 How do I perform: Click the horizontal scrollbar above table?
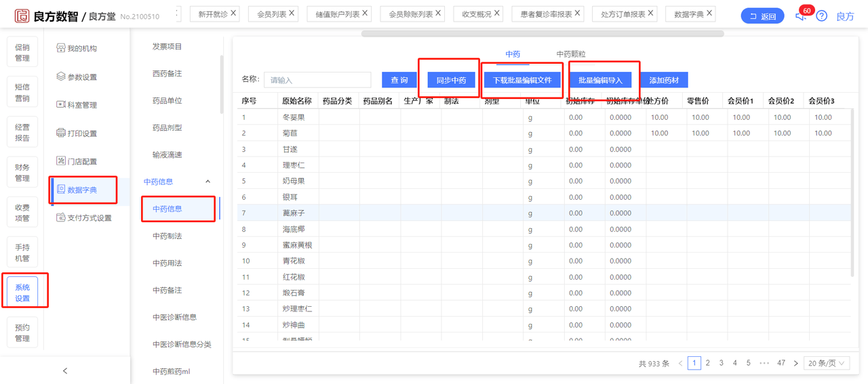pyautogui.click(x=542, y=33)
